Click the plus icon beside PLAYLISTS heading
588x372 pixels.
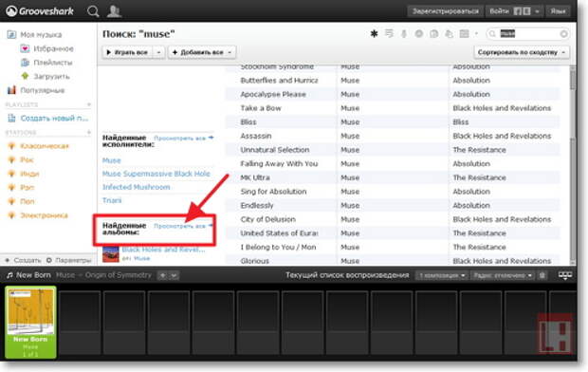coord(89,104)
